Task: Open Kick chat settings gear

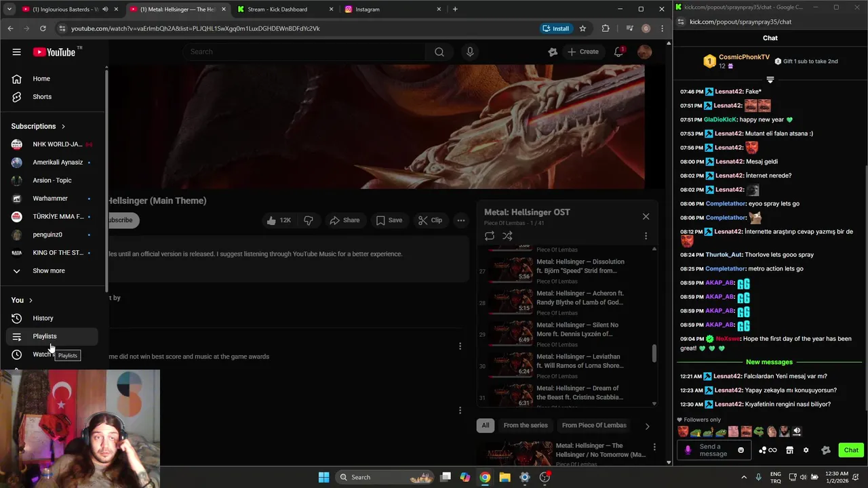Action: (x=806, y=450)
